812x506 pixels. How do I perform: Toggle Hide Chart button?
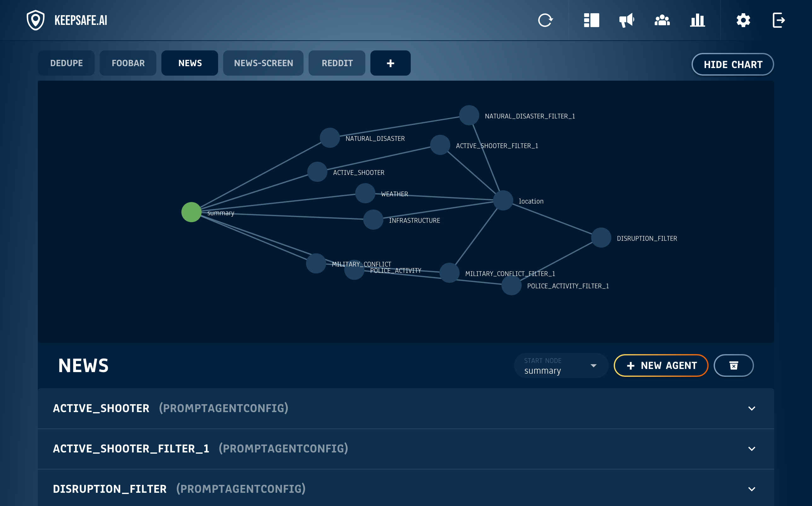[x=733, y=64]
